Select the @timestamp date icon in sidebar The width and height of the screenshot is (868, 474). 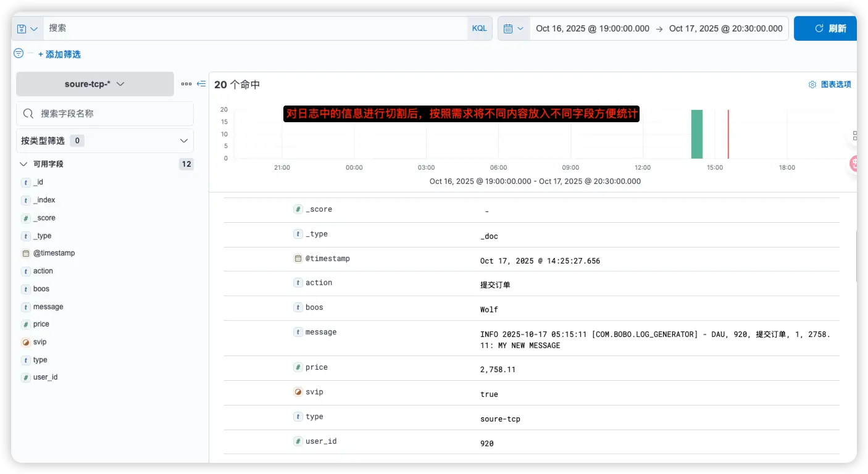click(x=26, y=254)
